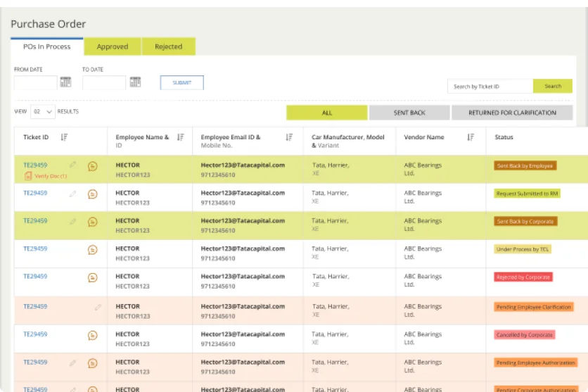Screen dimensions: 588x392
Task: Select the POs In Process tab
Action: 47,47
